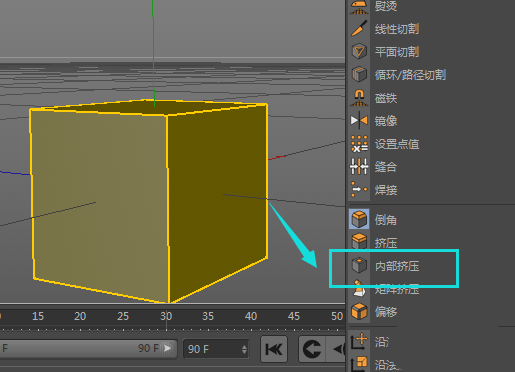515x372 pixels.
Task: Click the 90 F end frame field
Action: pos(216,349)
